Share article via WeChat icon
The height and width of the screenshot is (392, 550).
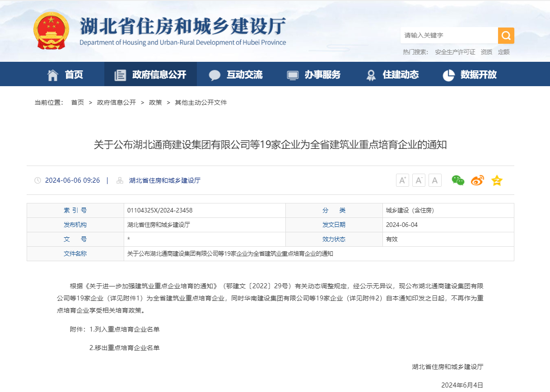458,180
